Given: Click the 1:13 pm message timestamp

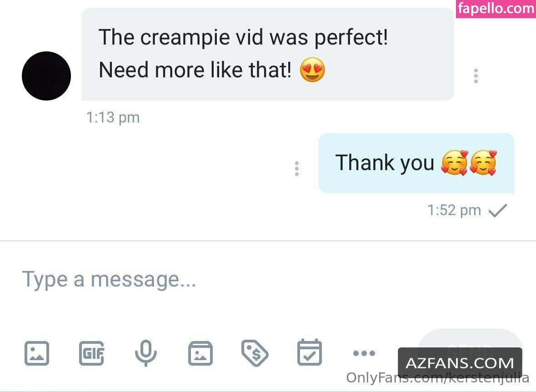Looking at the screenshot, I should (113, 117).
